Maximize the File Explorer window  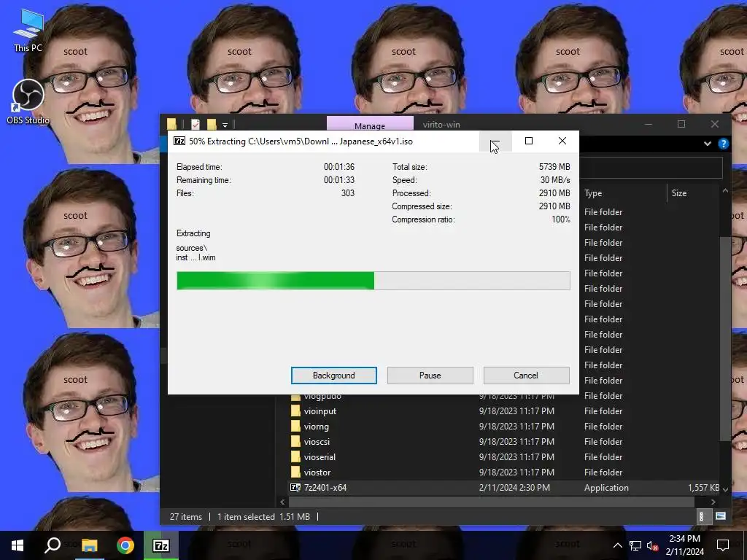(681, 124)
